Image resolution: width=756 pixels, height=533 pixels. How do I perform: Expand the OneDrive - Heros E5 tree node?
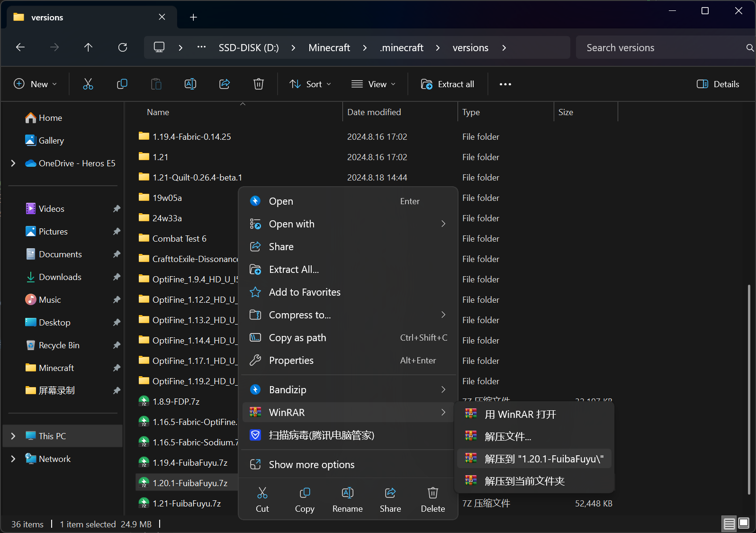(x=13, y=163)
